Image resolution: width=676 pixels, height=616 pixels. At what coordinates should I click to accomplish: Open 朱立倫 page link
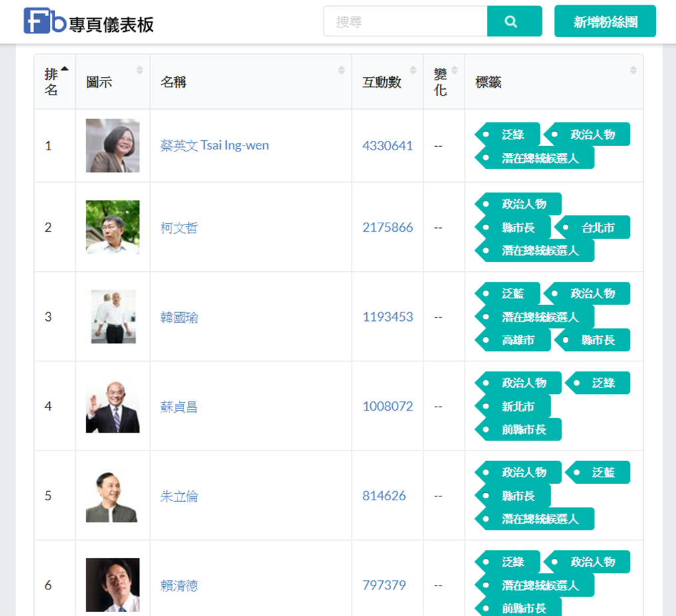click(x=179, y=496)
